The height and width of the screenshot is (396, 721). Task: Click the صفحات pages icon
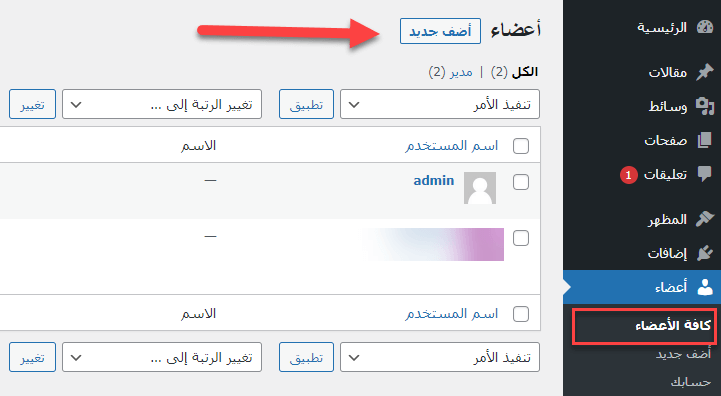(x=704, y=140)
